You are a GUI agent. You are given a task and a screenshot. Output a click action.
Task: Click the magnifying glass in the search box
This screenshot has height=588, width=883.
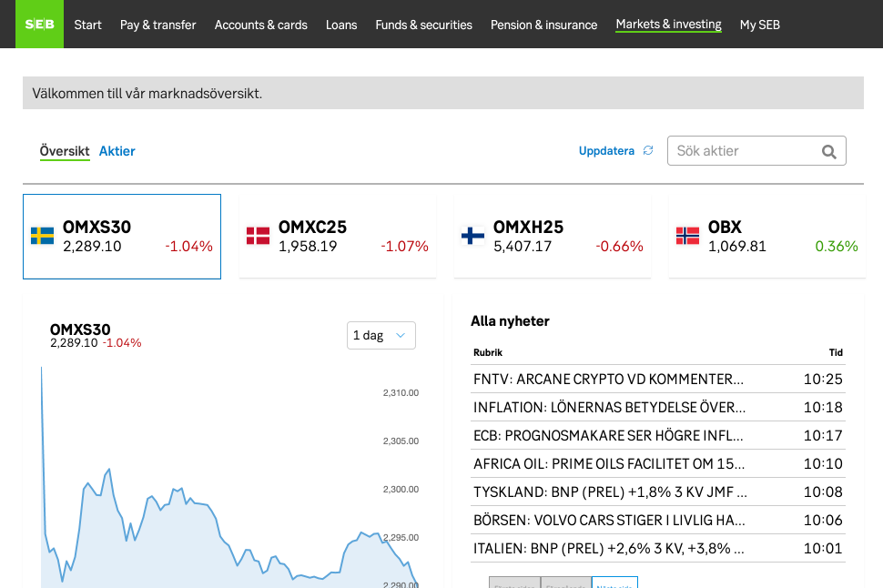coord(827,150)
